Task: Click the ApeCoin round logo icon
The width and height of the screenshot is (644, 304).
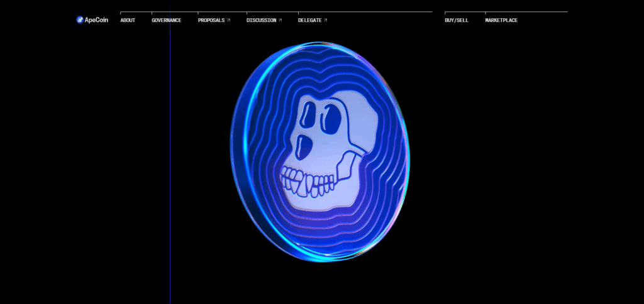Action: tap(80, 20)
